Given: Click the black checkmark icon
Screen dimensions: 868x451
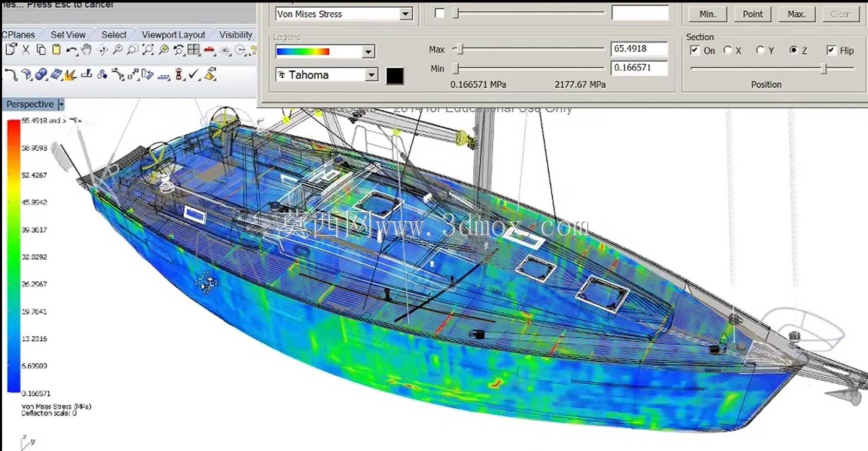Looking at the screenshot, I should pyautogui.click(x=194, y=75).
